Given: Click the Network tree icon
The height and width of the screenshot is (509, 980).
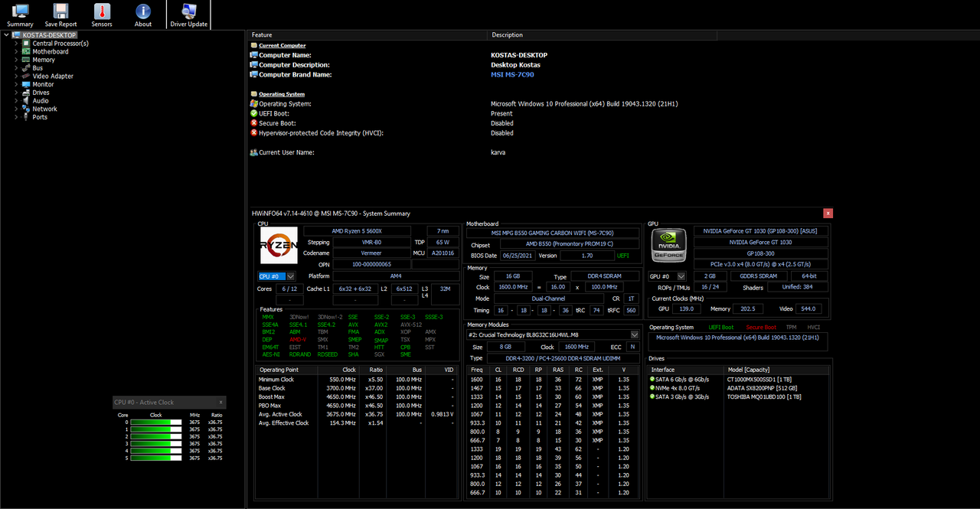Looking at the screenshot, I should coord(27,109).
